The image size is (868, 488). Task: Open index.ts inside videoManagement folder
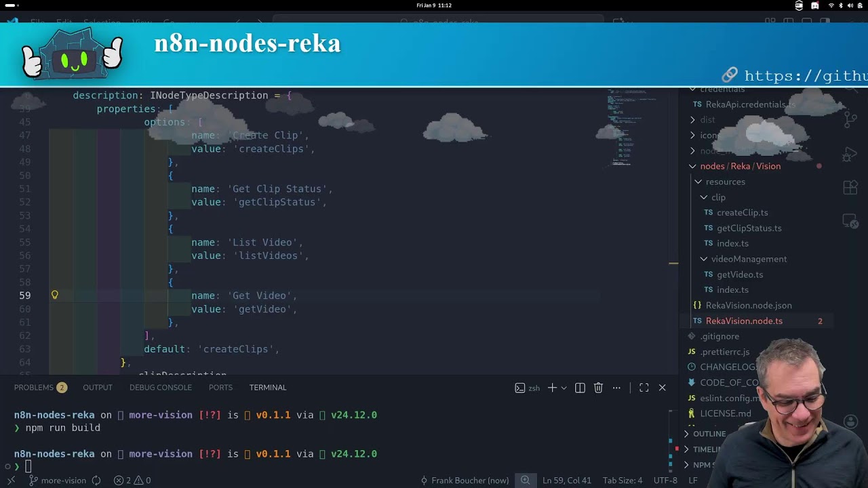click(733, 290)
